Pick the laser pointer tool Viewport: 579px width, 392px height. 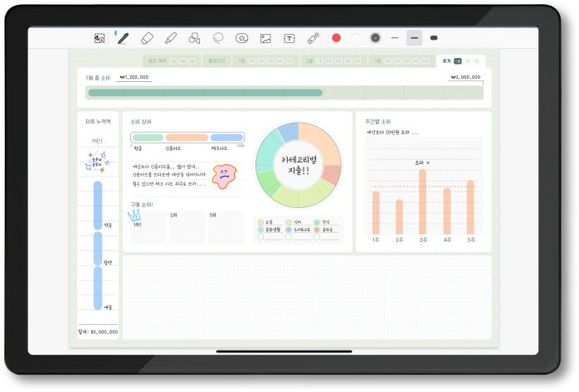click(x=313, y=38)
